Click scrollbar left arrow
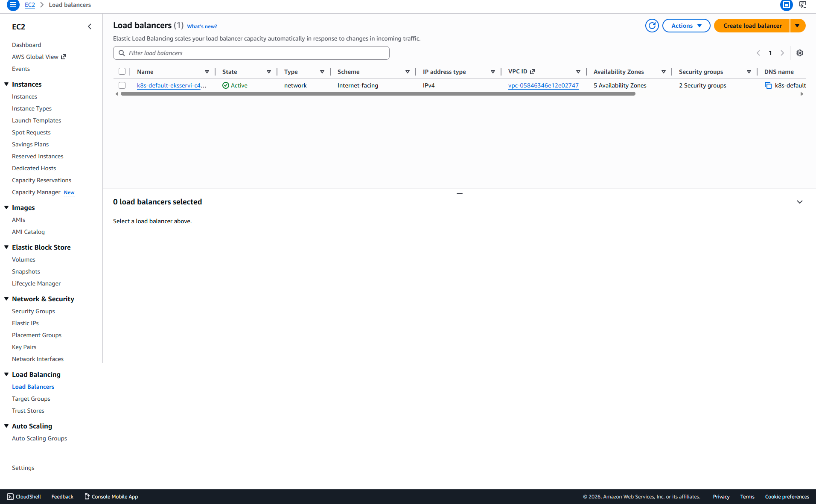Image resolution: width=816 pixels, height=504 pixels. (117, 94)
